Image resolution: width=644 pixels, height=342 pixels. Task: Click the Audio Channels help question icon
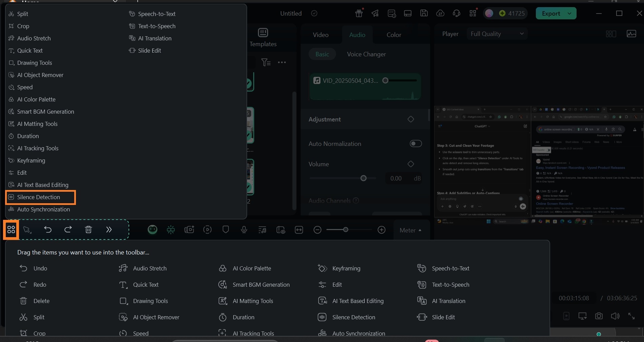pos(356,201)
